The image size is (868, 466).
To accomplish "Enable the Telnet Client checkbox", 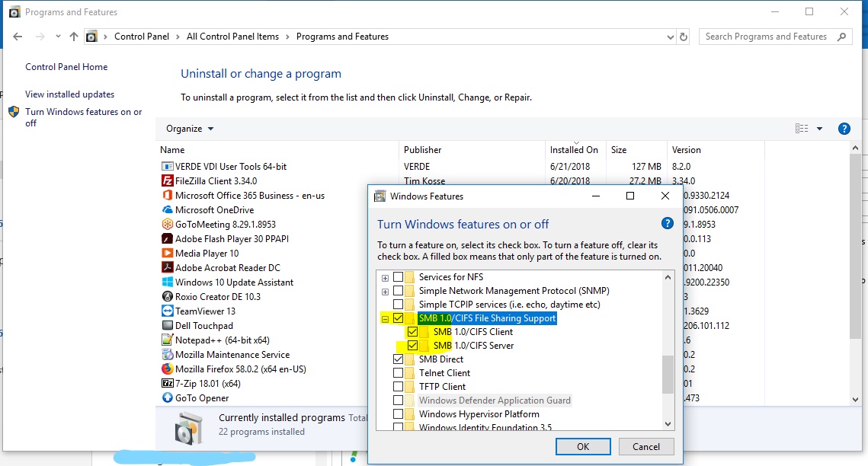I will (x=398, y=372).
